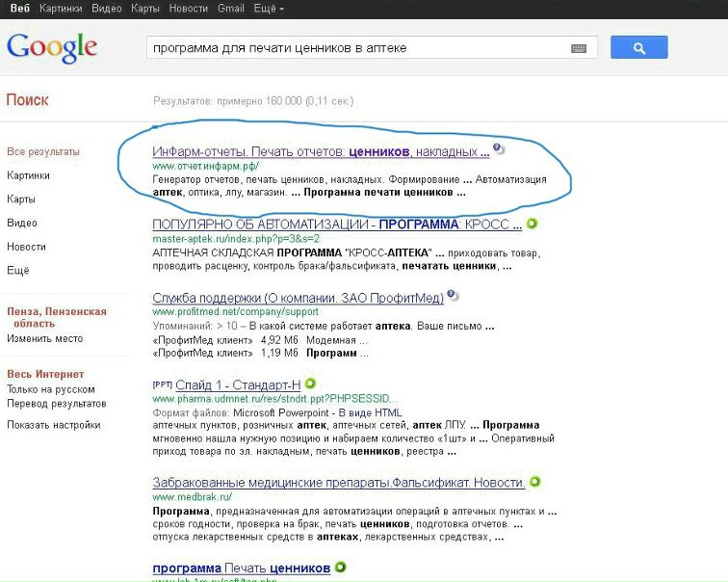
Task: Click the blue magnifier search button
Action: point(639,47)
